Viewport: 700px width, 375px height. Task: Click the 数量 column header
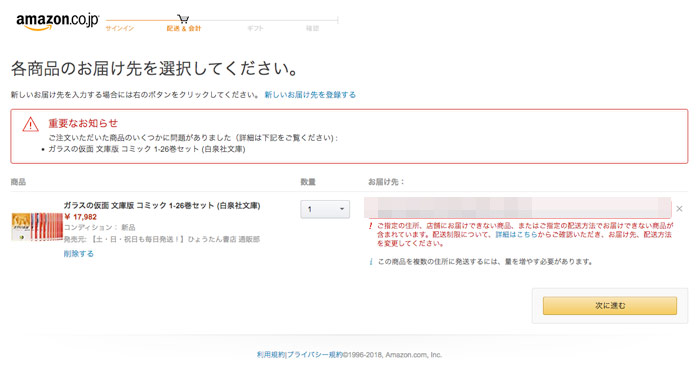308,182
